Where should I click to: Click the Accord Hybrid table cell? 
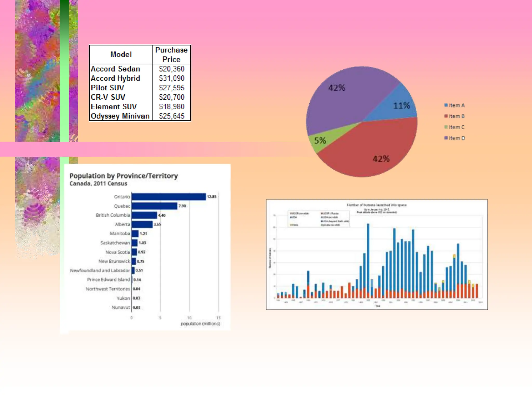116,78
